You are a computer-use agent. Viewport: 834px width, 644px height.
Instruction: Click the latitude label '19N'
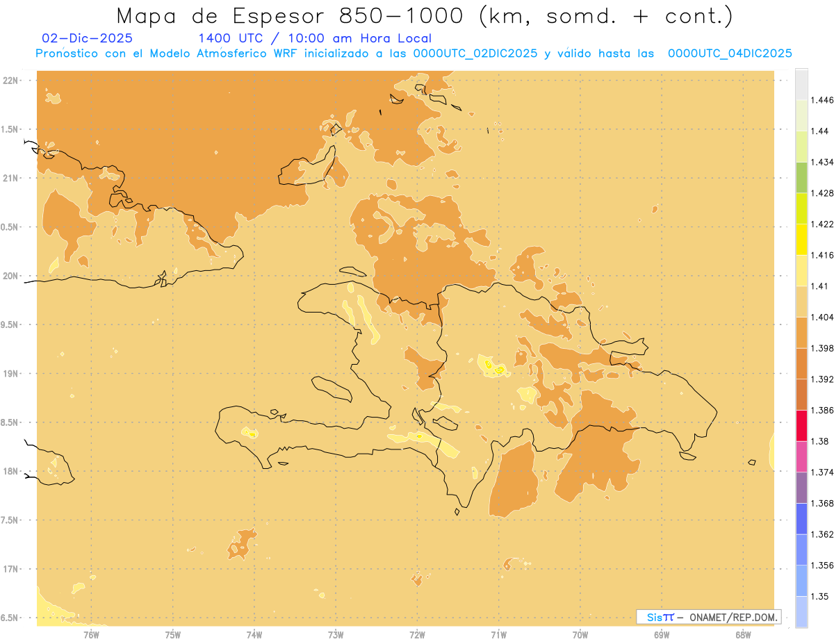coord(11,374)
